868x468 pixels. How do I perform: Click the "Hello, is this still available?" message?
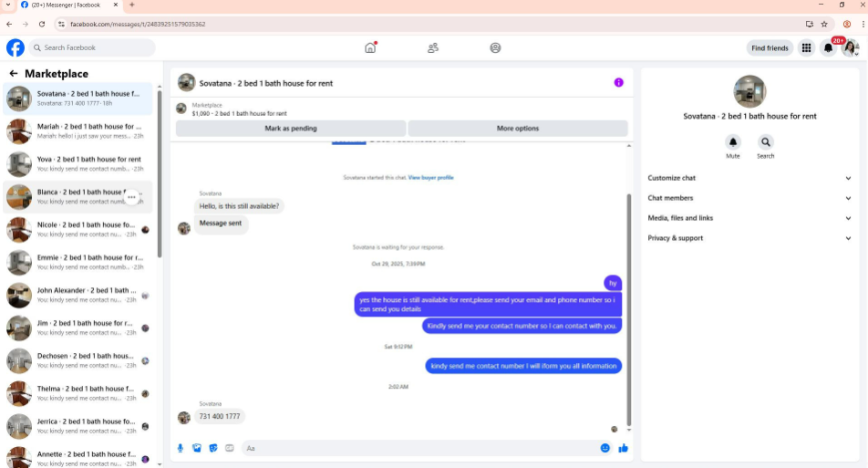239,206
